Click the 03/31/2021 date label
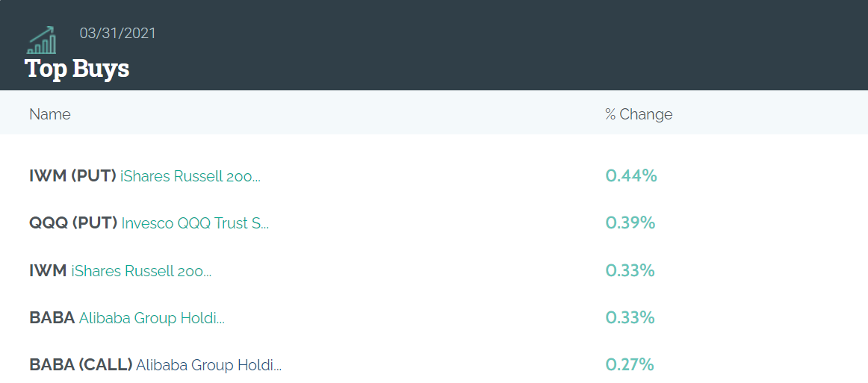Image resolution: width=868 pixels, height=383 pixels. coord(118,33)
